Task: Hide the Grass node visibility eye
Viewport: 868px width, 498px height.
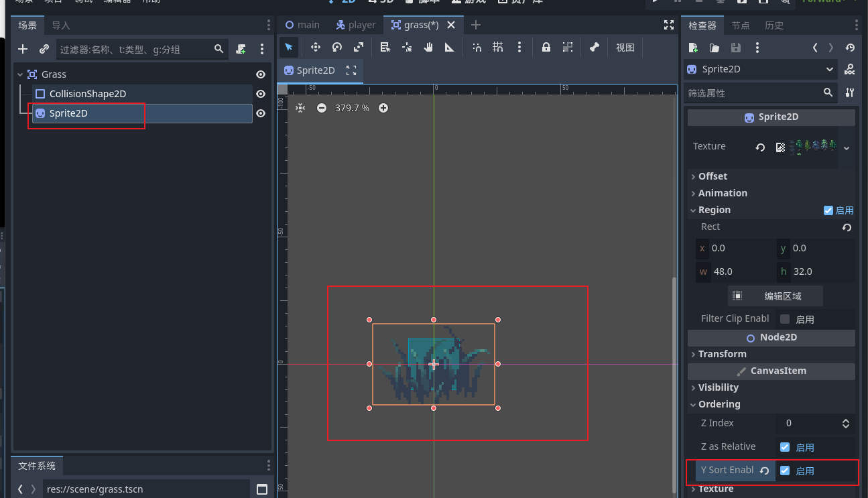Action: click(x=261, y=74)
